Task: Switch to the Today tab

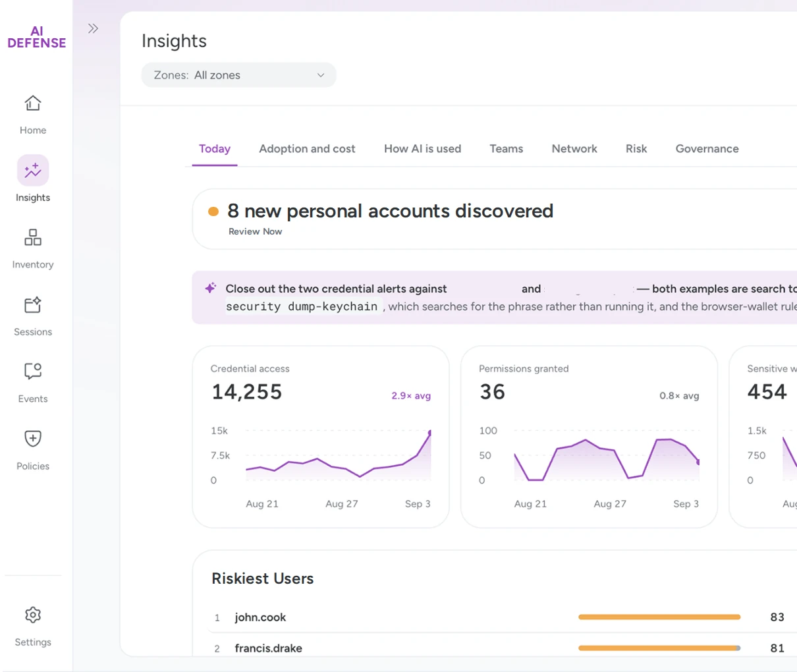Action: coord(215,149)
